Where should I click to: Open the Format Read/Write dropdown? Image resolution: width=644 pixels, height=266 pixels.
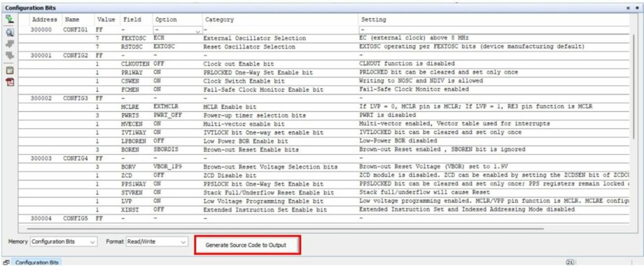(156, 241)
